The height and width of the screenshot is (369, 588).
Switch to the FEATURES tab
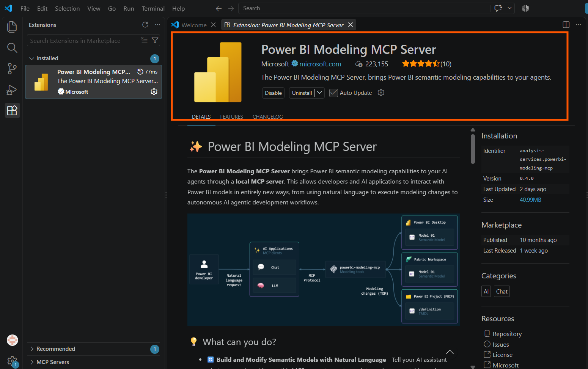(x=231, y=117)
